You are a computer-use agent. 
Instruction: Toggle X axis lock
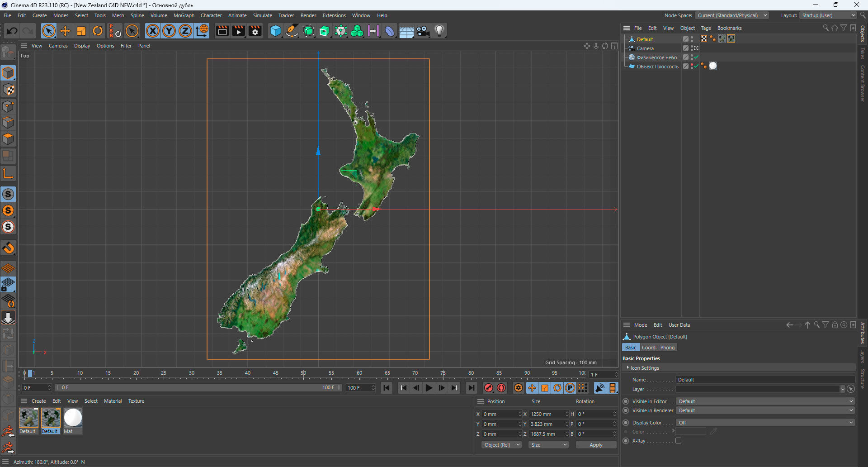[153, 31]
